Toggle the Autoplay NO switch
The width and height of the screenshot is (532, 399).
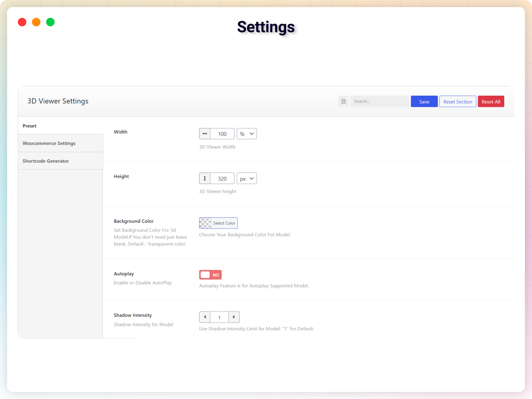click(210, 275)
